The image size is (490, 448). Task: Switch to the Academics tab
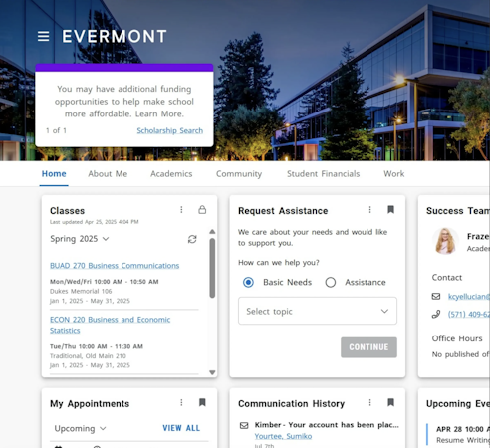pyautogui.click(x=171, y=174)
